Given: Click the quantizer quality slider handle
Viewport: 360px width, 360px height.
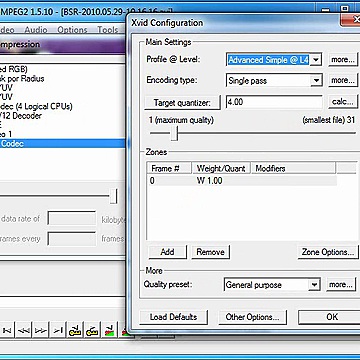Looking at the screenshot, I should [x=174, y=133].
